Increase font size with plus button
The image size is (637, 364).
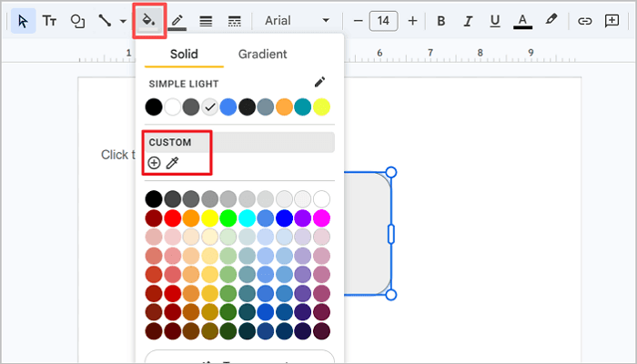pos(412,21)
